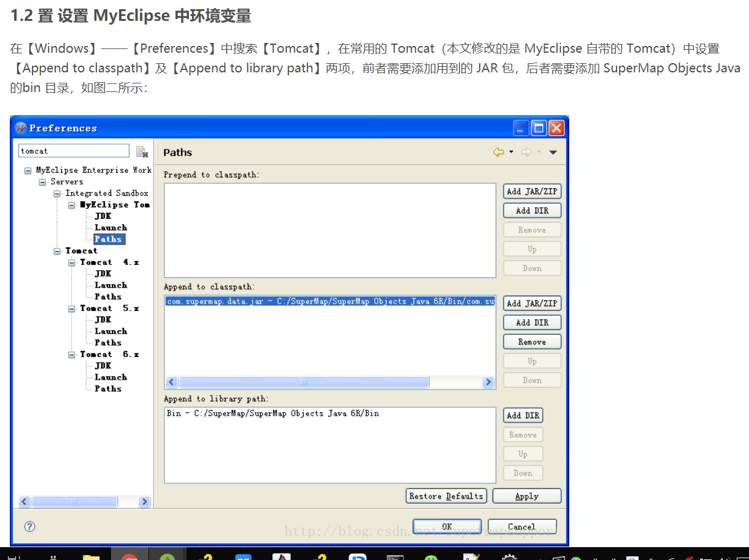Image resolution: width=749 pixels, height=560 pixels.
Task: Click inside the empty Prepend to classpath list
Action: pyautogui.click(x=330, y=230)
